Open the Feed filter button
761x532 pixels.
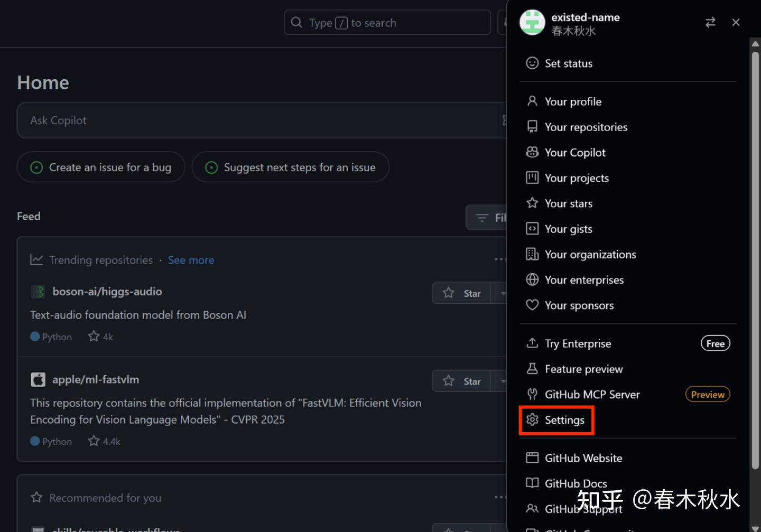[486, 217]
